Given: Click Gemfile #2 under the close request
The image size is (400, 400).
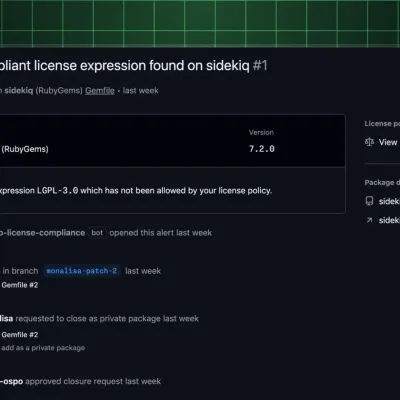Looking at the screenshot, I should [20, 334].
